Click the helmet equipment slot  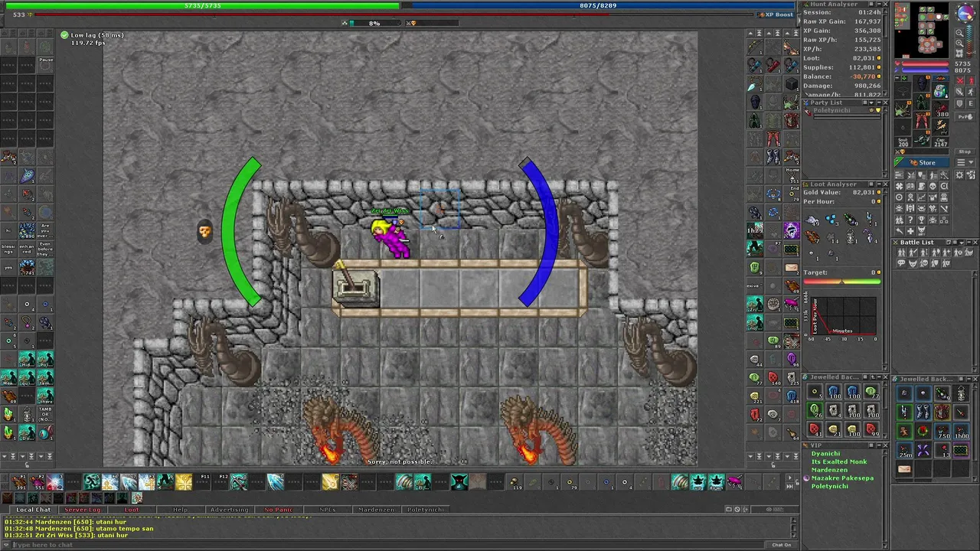(x=922, y=83)
